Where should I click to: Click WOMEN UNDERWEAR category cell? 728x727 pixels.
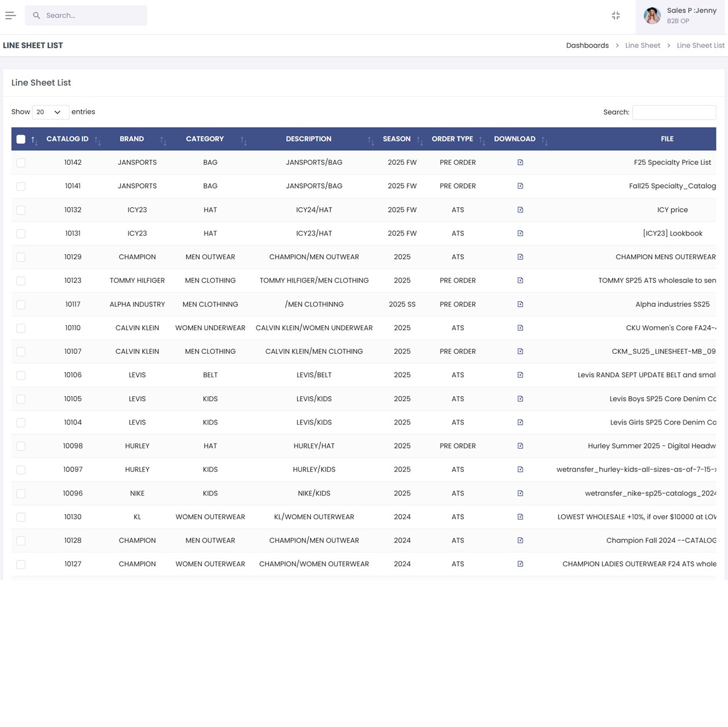[x=210, y=328]
